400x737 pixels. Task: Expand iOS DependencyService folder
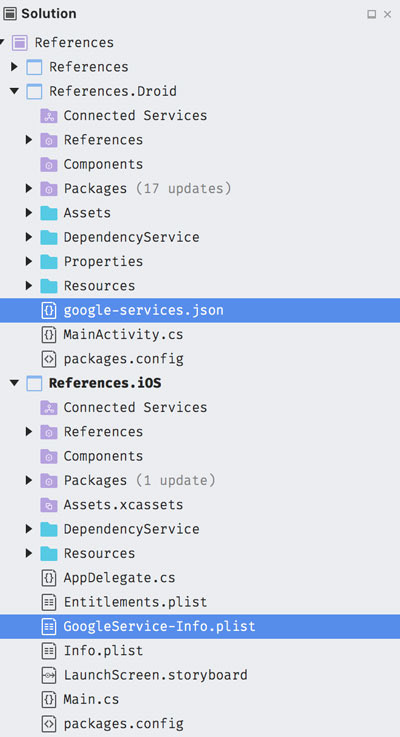(x=29, y=529)
